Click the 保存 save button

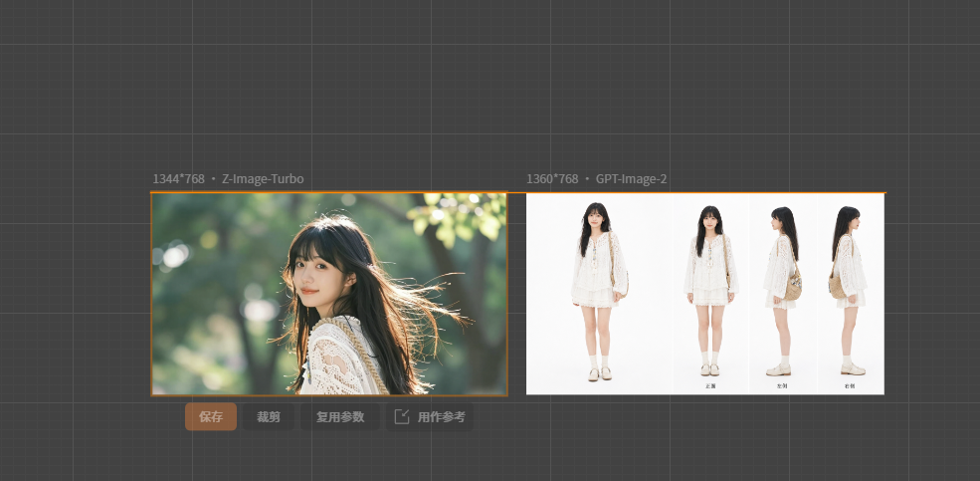[x=211, y=416]
